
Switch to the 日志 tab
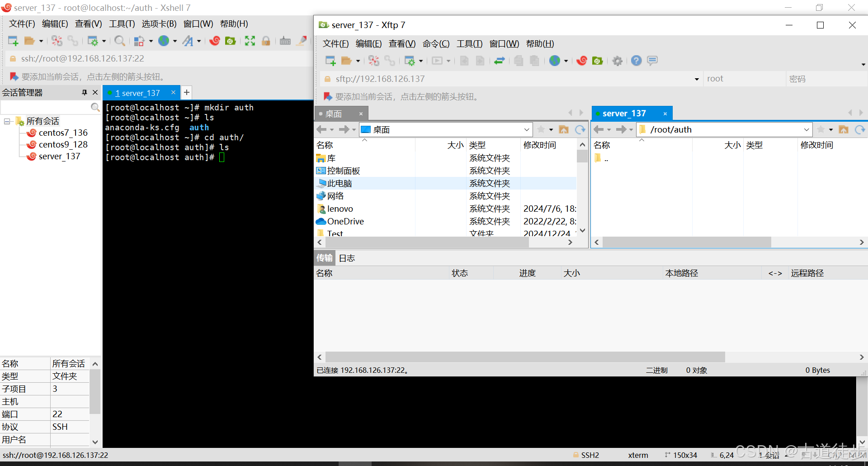[347, 258]
